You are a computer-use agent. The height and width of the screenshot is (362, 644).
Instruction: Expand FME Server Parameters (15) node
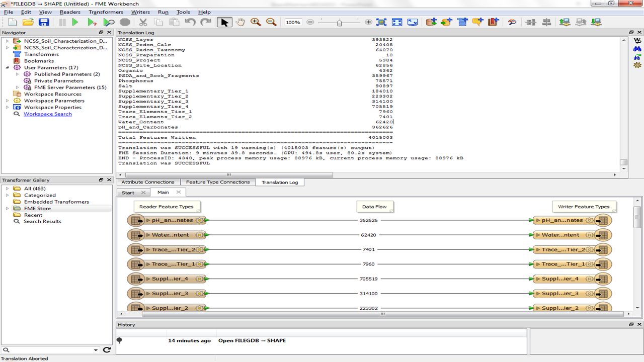(17, 87)
